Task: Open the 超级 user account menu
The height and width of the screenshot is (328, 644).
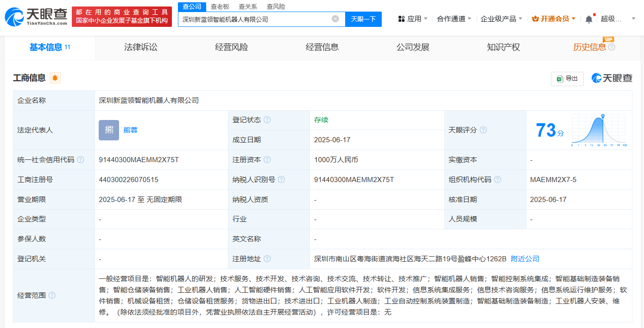Action: coord(619,19)
